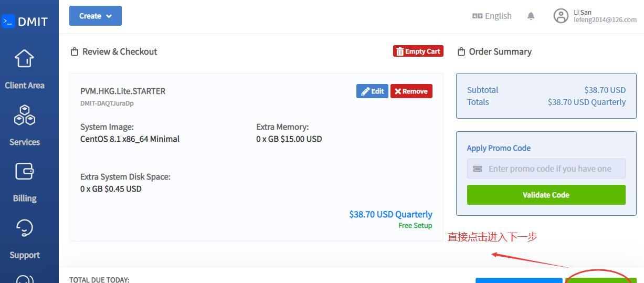This screenshot has width=644, height=283.
Task: Expand the Create dropdown
Action: coord(96,16)
